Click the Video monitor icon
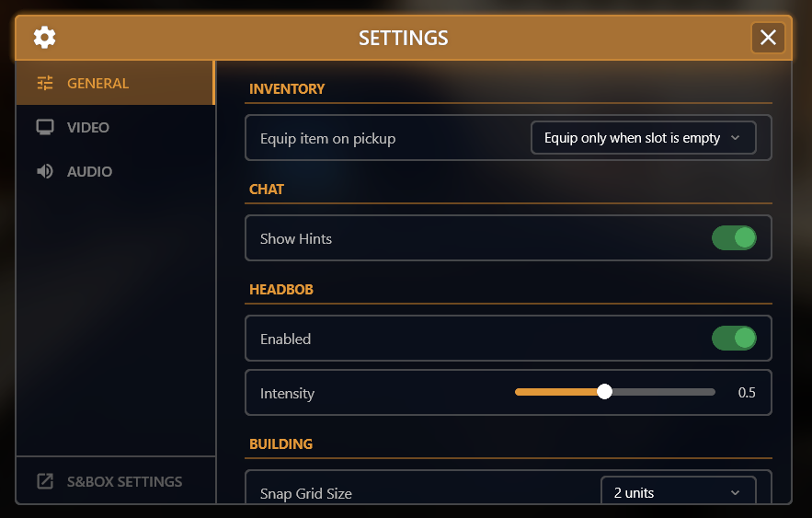 point(45,127)
